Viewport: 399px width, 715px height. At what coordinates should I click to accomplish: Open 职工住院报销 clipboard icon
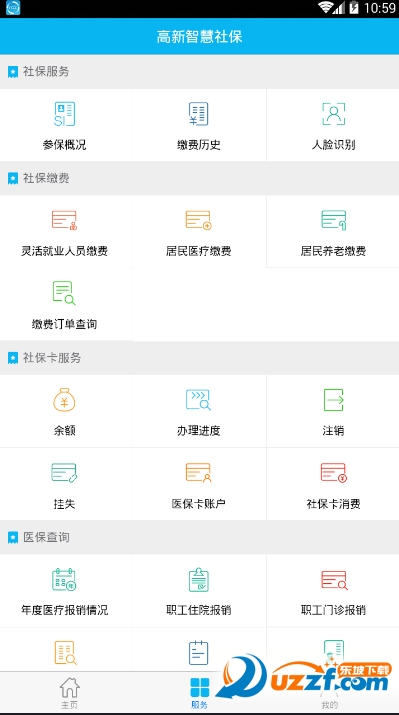tap(199, 580)
